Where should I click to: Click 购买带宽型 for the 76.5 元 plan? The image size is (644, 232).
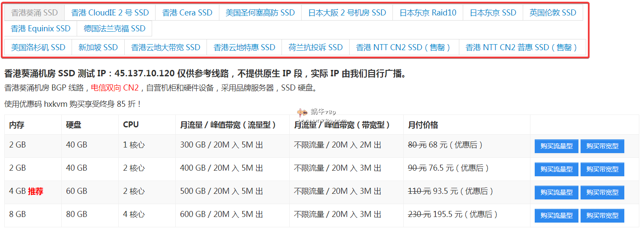coord(602,169)
